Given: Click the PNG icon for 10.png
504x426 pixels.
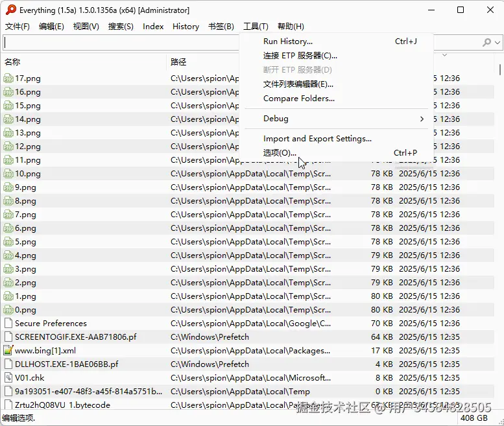Looking at the screenshot, I should coord(8,174).
